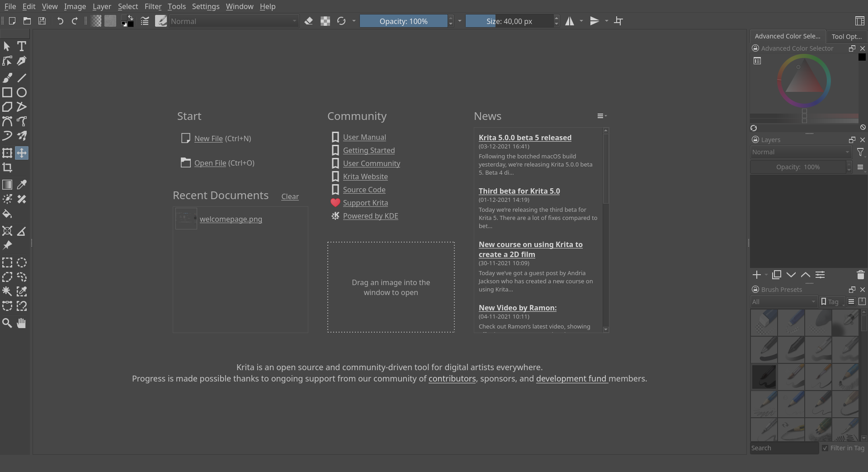The image size is (868, 472).
Task: Select the Fill bucket tool
Action: pos(7,214)
